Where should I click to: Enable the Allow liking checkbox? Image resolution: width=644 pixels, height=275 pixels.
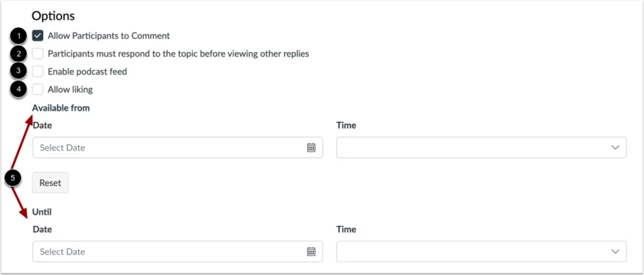click(x=38, y=89)
